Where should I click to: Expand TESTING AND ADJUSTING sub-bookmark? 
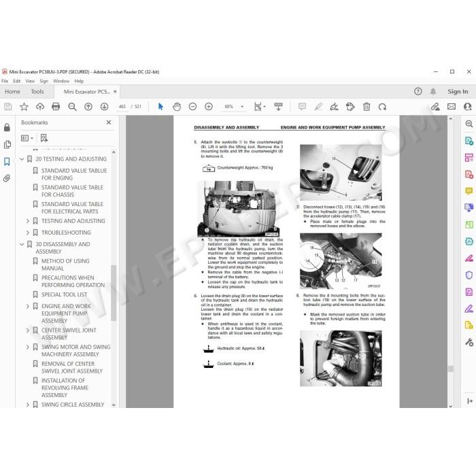tap(28, 221)
